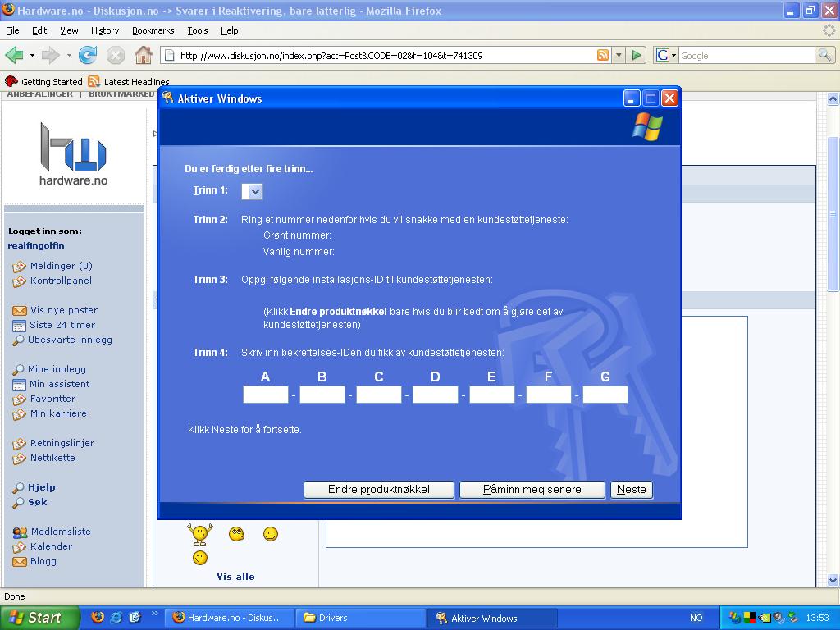Click the Google search box
Viewport: 840px width, 630px height.
746,55
